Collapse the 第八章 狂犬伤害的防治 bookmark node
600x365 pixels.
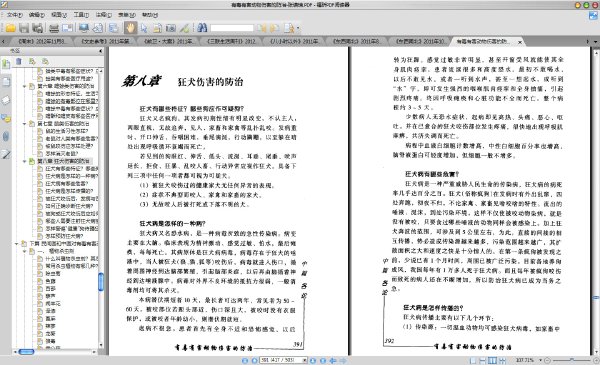pos(24,161)
